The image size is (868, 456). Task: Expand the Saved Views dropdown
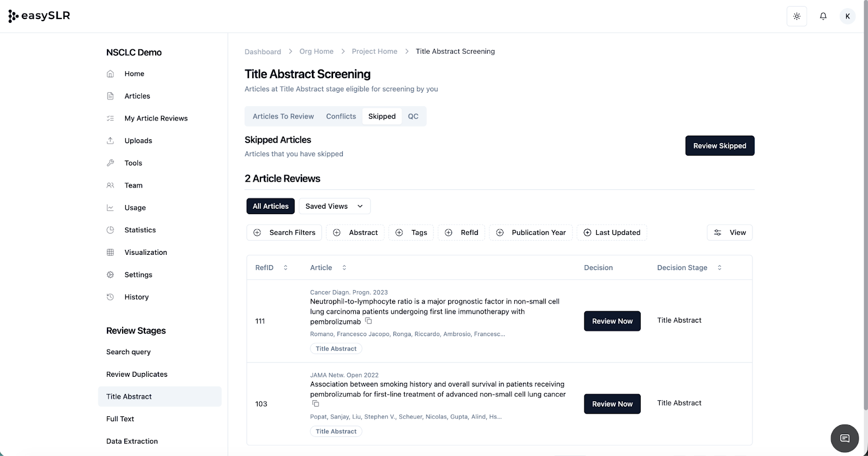[x=334, y=206]
